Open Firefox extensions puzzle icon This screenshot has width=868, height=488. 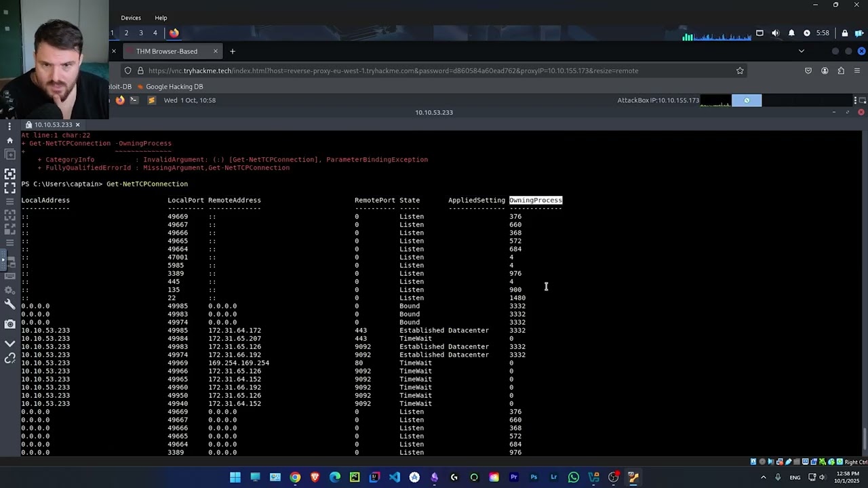[x=841, y=70]
